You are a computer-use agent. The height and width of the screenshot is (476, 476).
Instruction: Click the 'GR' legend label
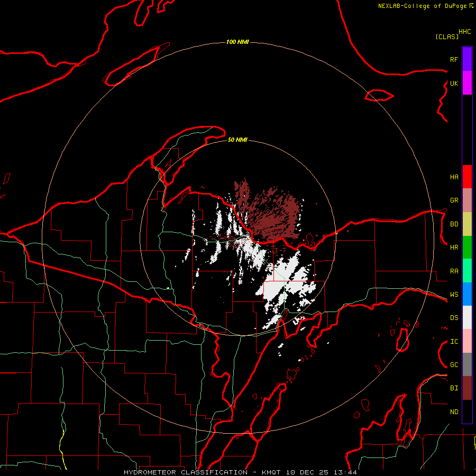tap(454, 200)
